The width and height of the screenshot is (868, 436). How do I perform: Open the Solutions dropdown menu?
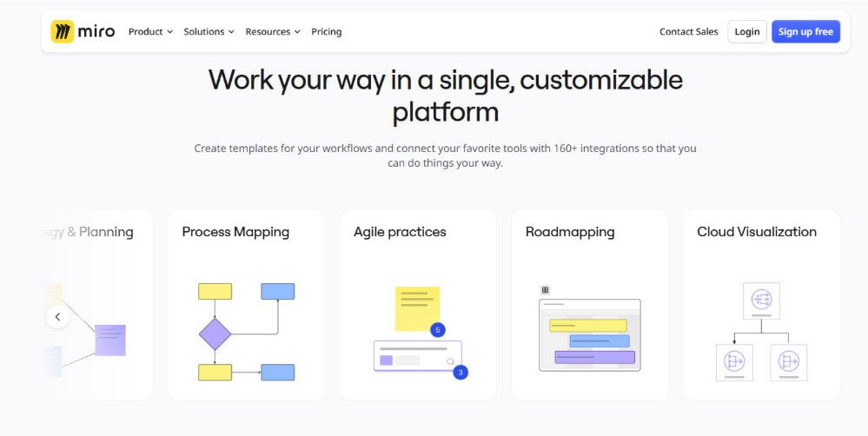click(x=209, y=32)
